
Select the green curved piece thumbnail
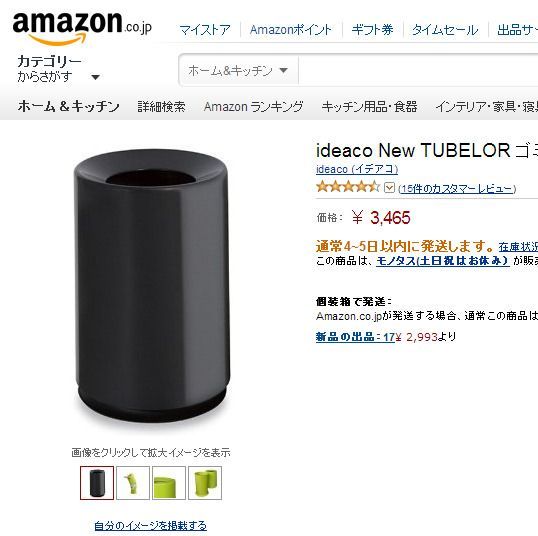pos(133,483)
